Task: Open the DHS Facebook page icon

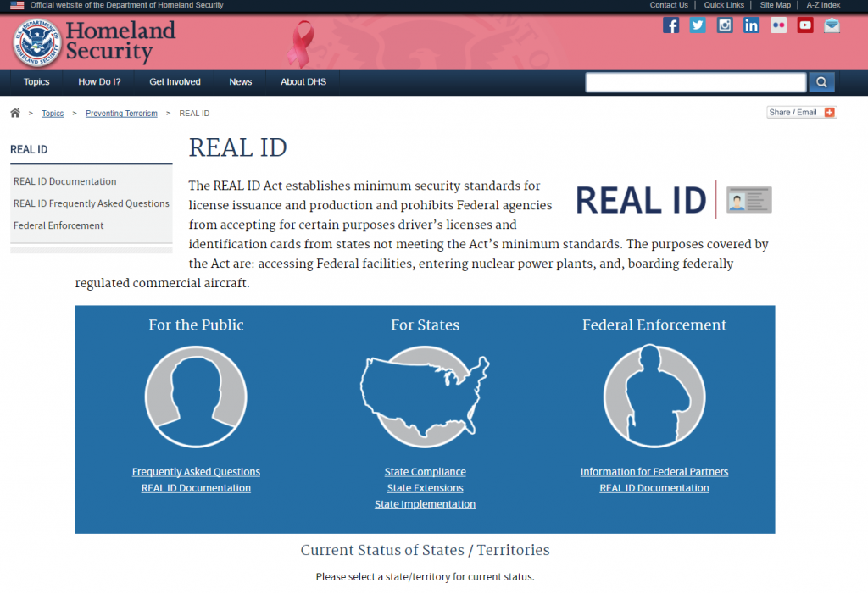Action: 671,25
